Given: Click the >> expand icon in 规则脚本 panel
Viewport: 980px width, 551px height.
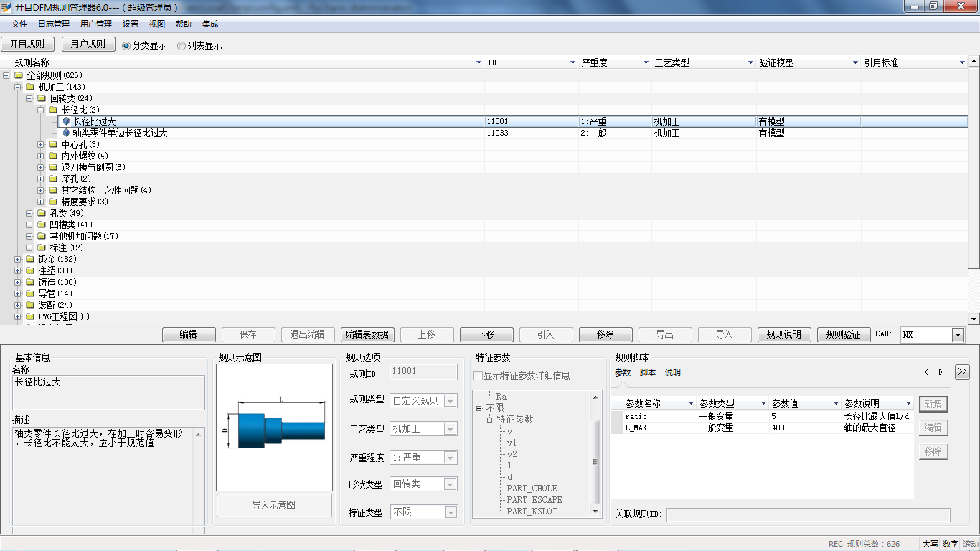Looking at the screenshot, I should point(961,372).
